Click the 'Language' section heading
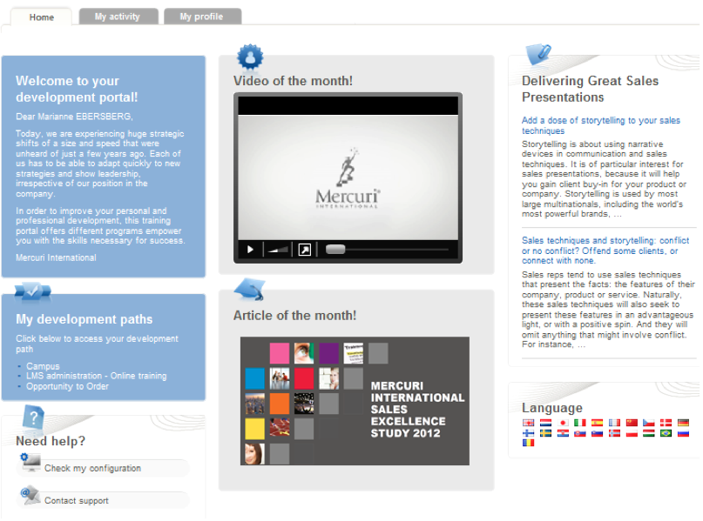 (552, 408)
